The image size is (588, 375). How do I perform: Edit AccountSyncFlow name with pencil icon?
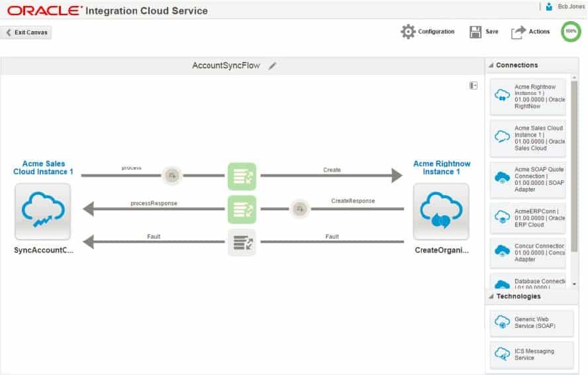click(273, 66)
